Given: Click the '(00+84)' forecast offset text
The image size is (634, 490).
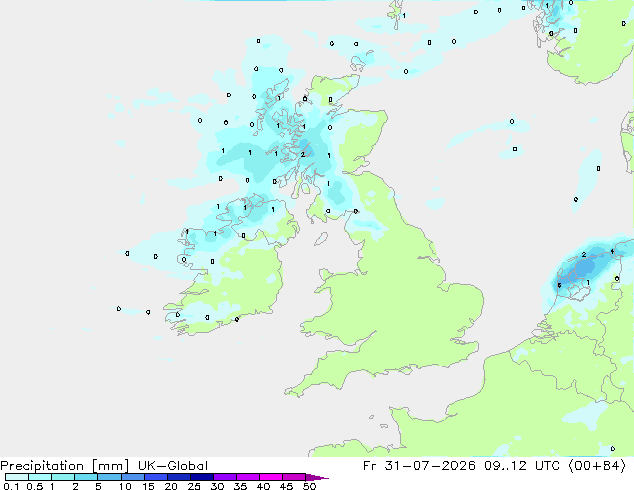Looking at the screenshot, I should point(597,466).
